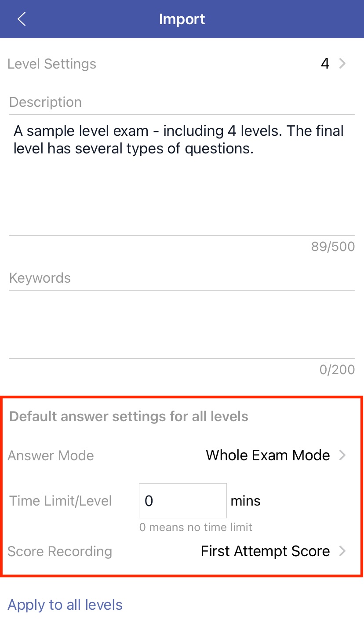The image size is (364, 630).
Task: Click the "Default answer settings for all levels" heading
Action: tap(129, 416)
